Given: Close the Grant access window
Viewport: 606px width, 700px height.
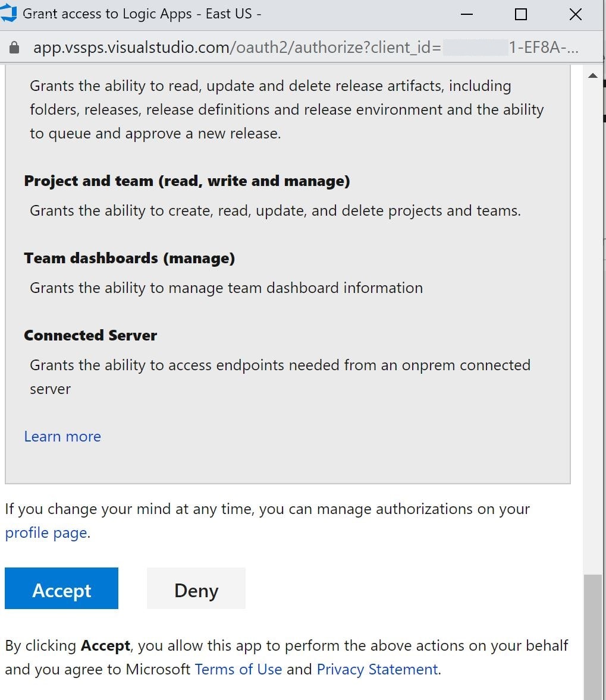Looking at the screenshot, I should [576, 14].
